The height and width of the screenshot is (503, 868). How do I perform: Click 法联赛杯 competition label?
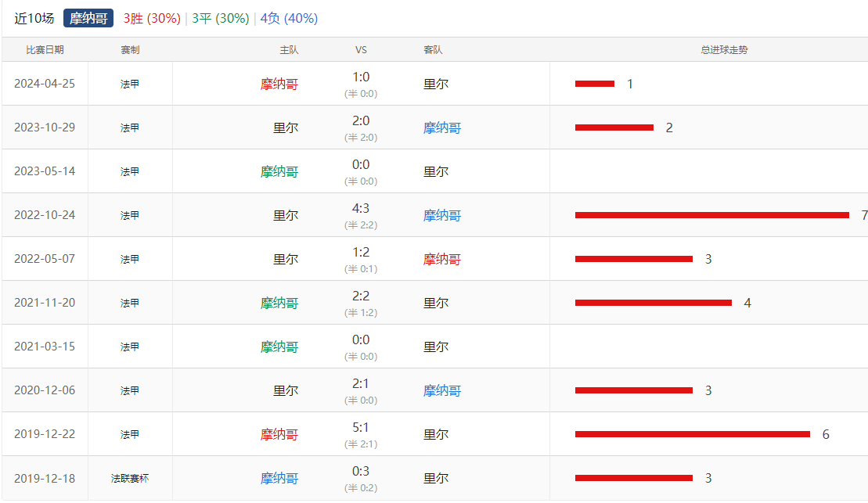click(x=130, y=478)
